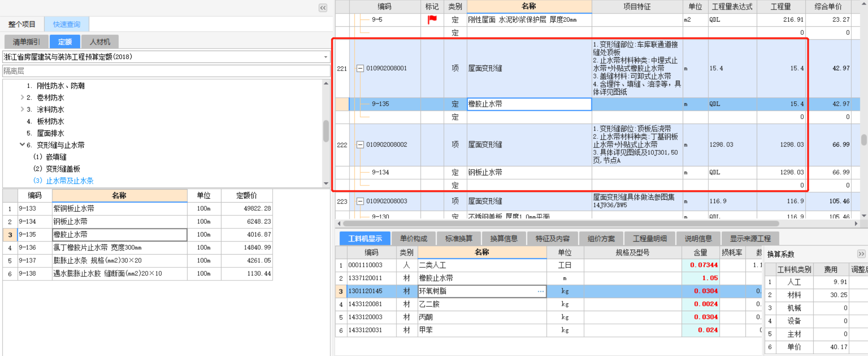Open the 标准换算 tab

[458, 238]
